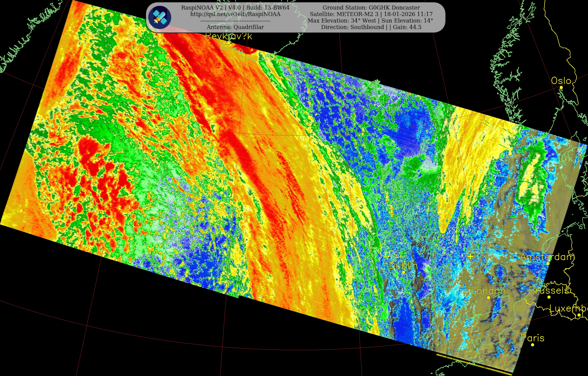Screen dimensions: 588x376
Task: Click the yellow dot marking Amsterdam
Action: (548, 263)
